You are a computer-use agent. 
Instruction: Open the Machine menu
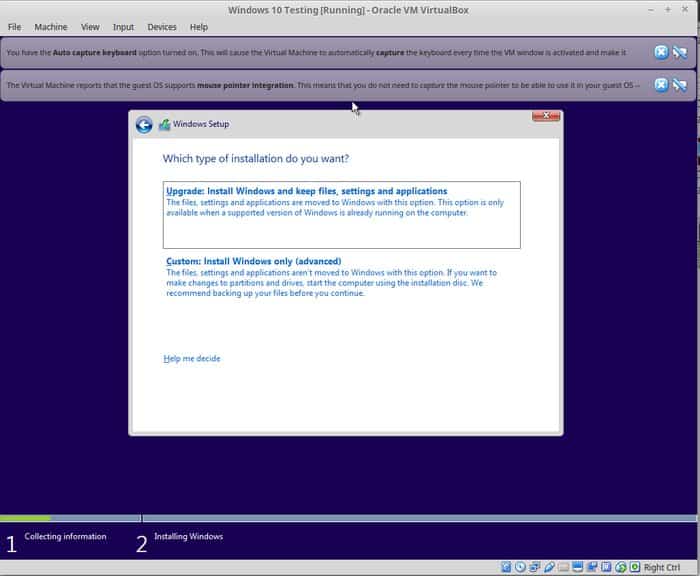coord(51,27)
